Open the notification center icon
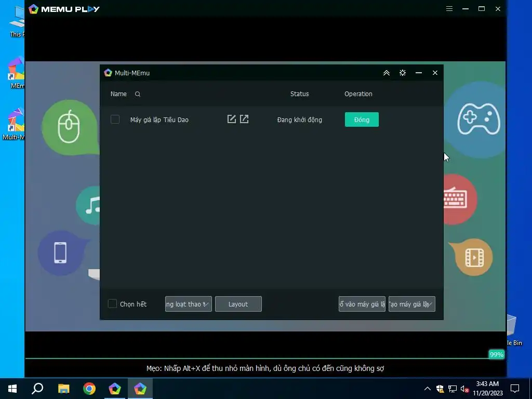This screenshot has height=399, width=532. click(515, 389)
